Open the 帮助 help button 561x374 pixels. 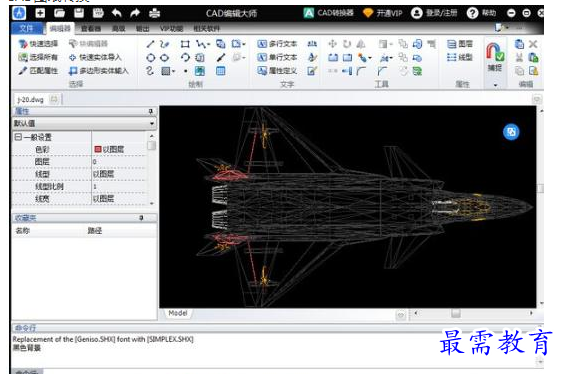[x=482, y=13]
